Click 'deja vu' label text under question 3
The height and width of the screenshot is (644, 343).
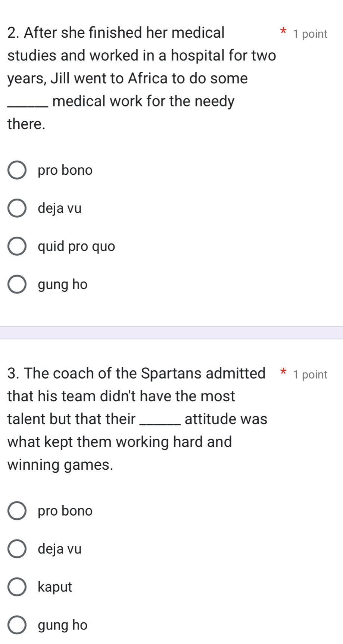[60, 549]
